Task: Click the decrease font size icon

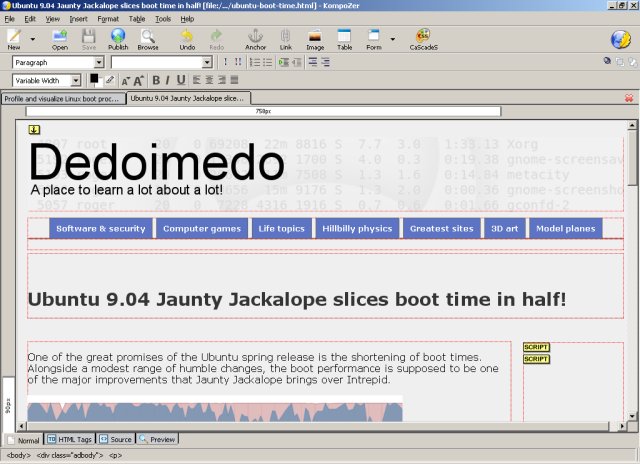Action: pos(125,81)
